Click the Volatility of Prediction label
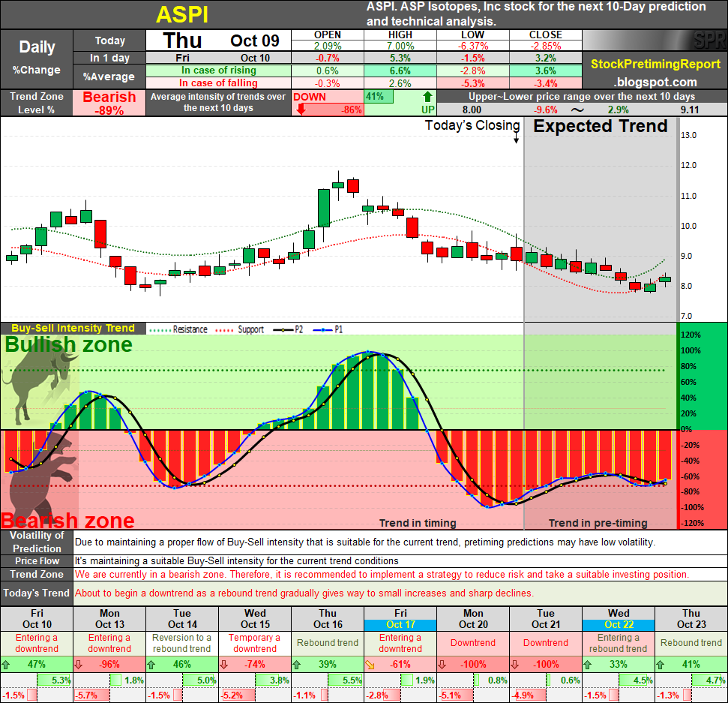The image size is (728, 703). click(37, 542)
